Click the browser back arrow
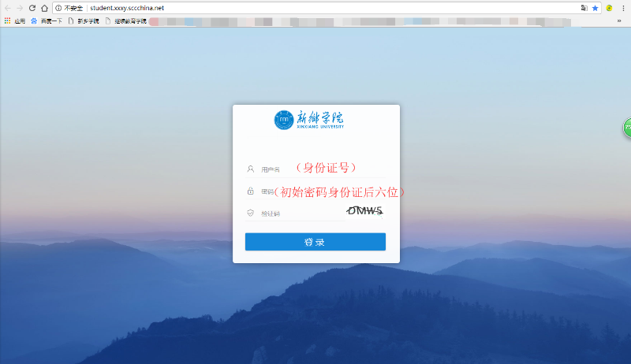The image size is (631, 364). (x=8, y=8)
